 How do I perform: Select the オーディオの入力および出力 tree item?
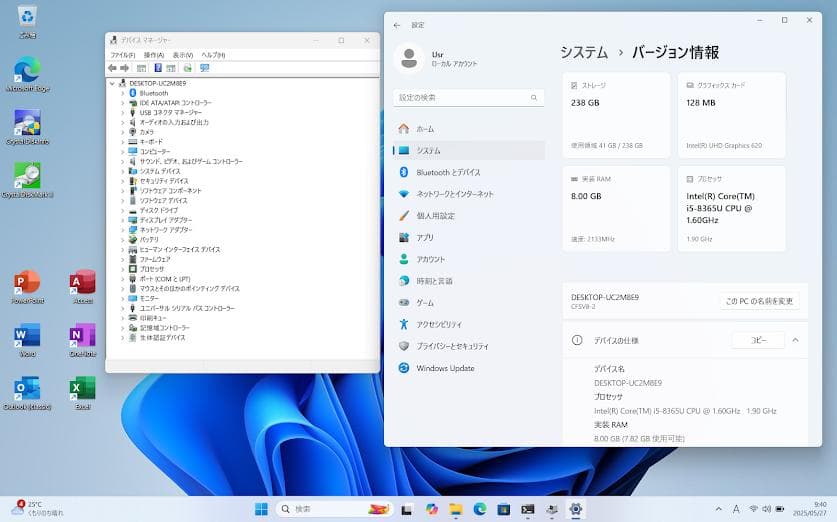(173, 122)
